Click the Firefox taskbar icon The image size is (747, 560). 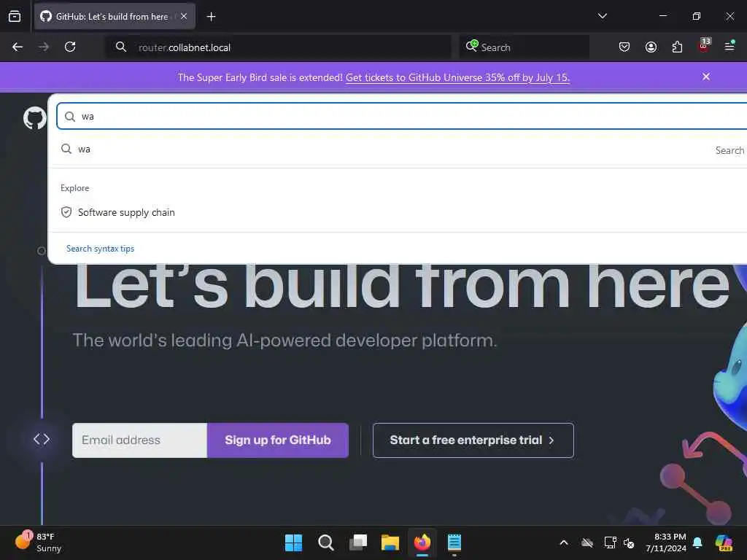click(422, 542)
